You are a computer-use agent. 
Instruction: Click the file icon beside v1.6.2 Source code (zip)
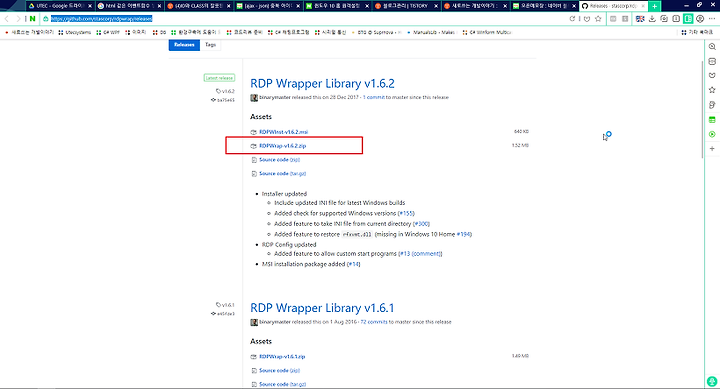point(253,160)
